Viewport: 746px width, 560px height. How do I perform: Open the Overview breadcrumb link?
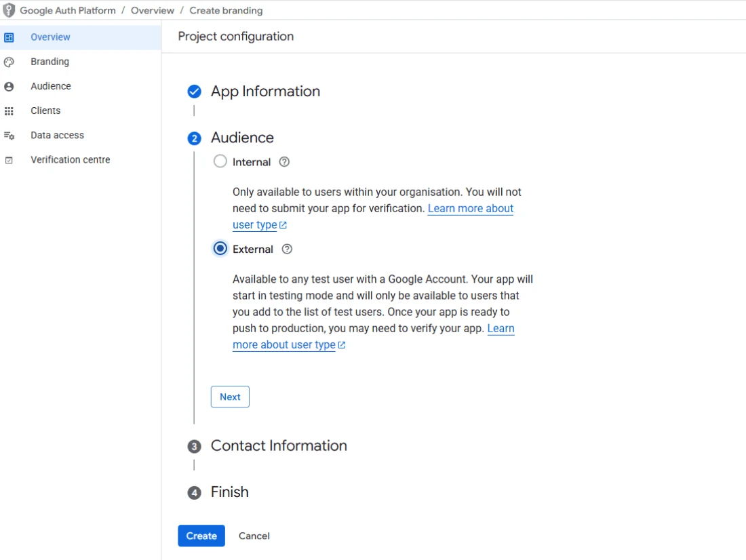click(x=152, y=10)
